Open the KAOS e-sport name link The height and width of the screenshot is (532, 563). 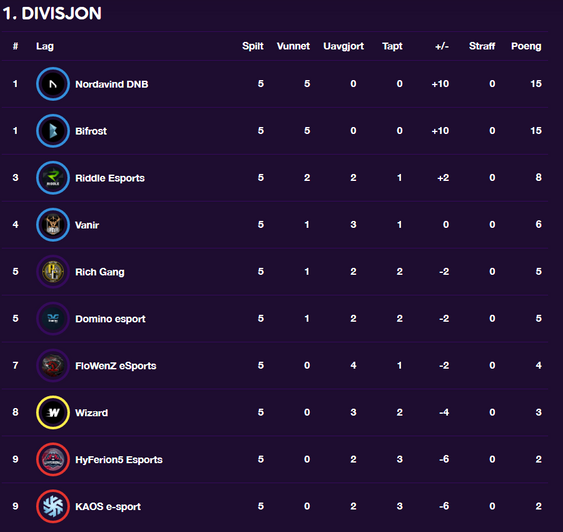coord(108,507)
